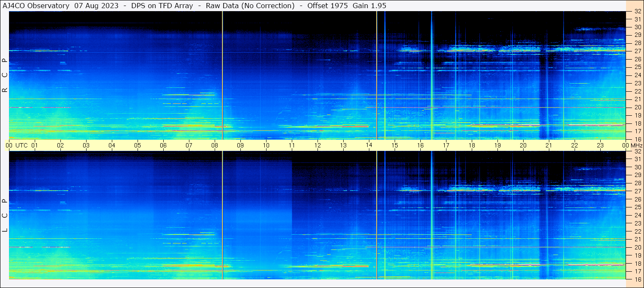Select hour "10" on the time axis
This screenshot has height=288, width=644.
point(266,145)
